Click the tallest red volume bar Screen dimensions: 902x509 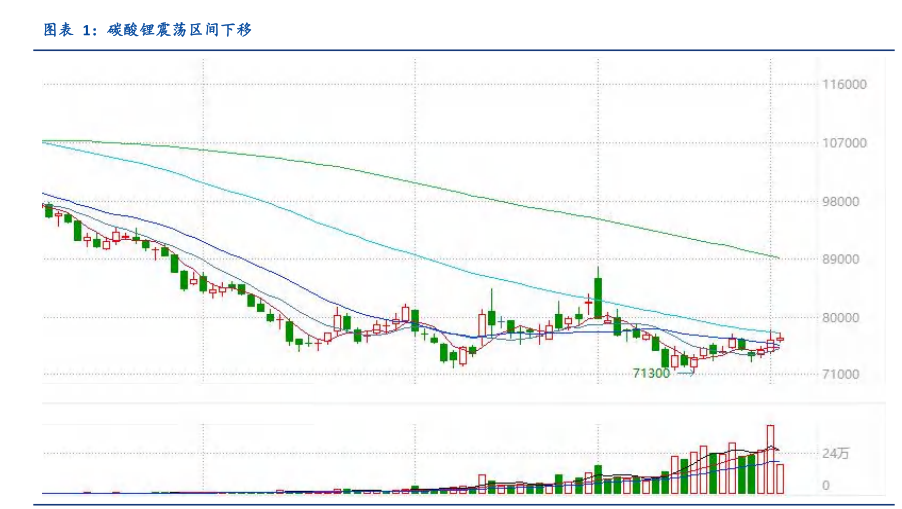(x=770, y=460)
